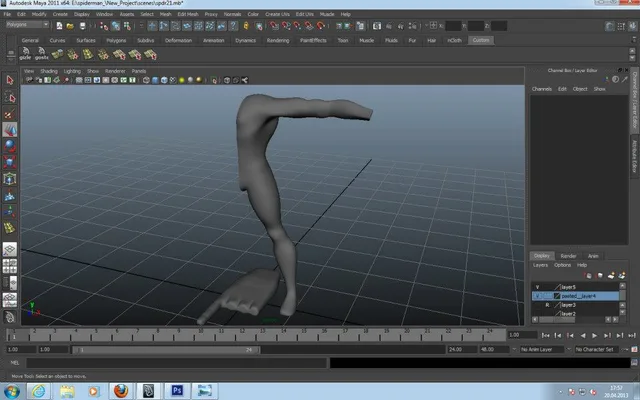Image resolution: width=640 pixels, height=400 pixels.
Task: Toggle the selection lock icon
Action: (x=246, y=26)
